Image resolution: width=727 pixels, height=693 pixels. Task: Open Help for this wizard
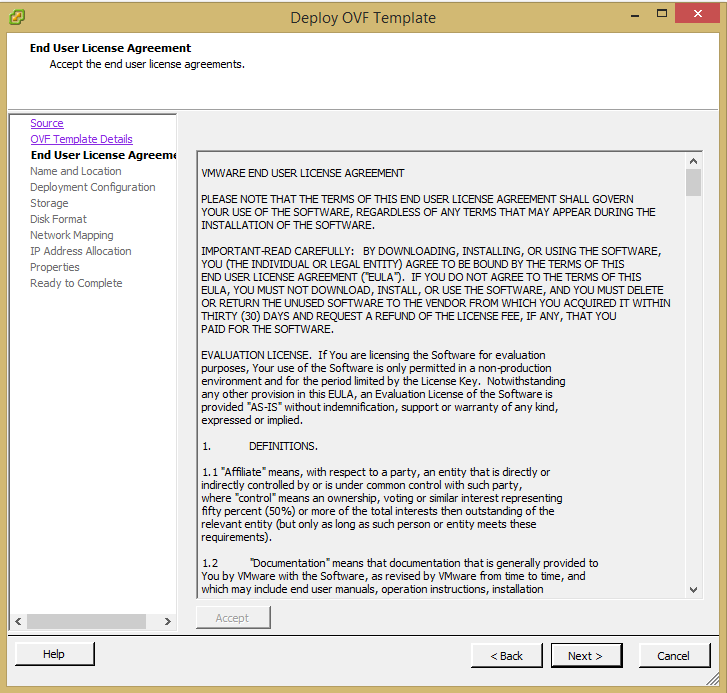tap(55, 654)
